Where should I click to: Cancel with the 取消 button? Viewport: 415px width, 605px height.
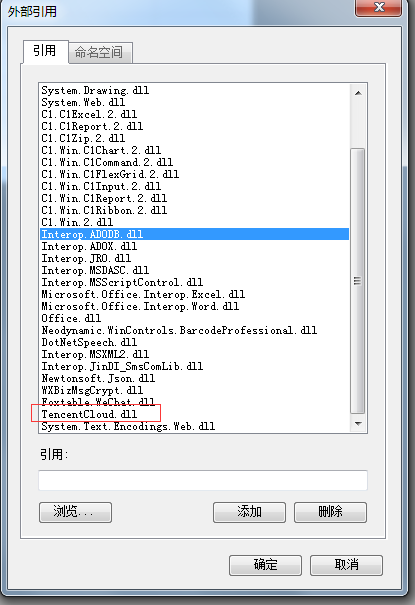point(346,565)
